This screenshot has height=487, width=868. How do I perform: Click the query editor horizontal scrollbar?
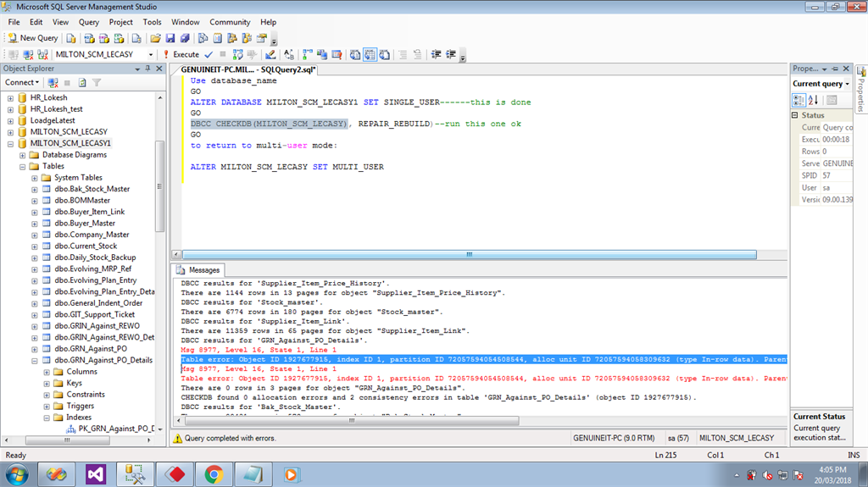(469, 255)
